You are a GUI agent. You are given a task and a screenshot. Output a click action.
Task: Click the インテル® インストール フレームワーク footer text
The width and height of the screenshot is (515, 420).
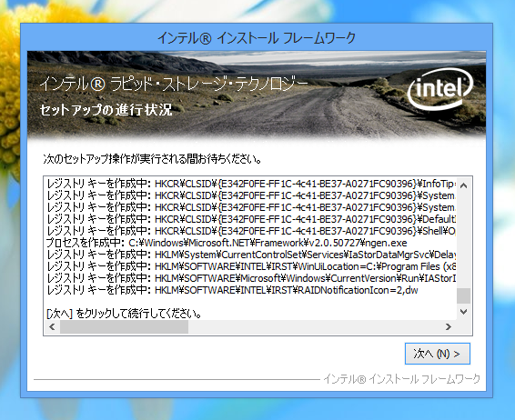[401, 379]
